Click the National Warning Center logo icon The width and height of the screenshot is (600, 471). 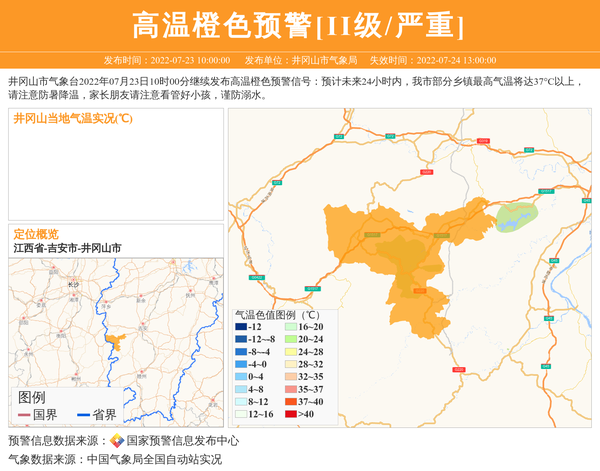[117, 440]
